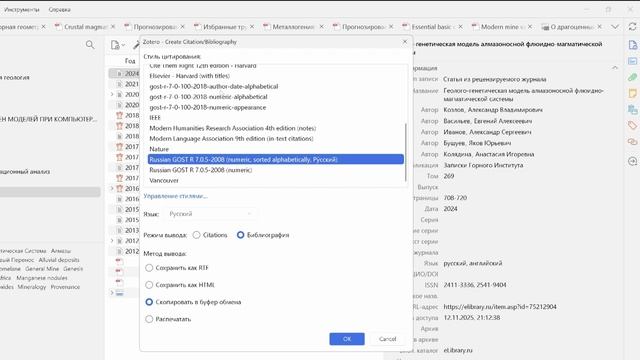Screen dimensions: 640x360
Task: Open the related items icon in sidebar
Action: click(633, 142)
